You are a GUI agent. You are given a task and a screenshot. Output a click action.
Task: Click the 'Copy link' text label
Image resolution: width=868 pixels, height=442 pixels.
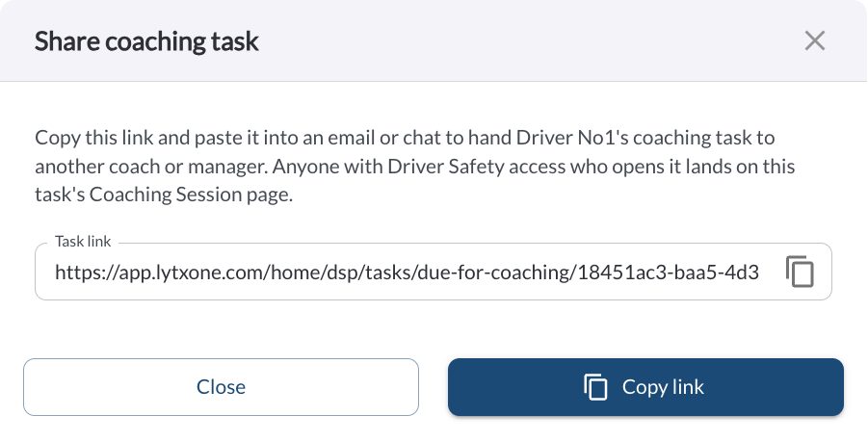663,387
